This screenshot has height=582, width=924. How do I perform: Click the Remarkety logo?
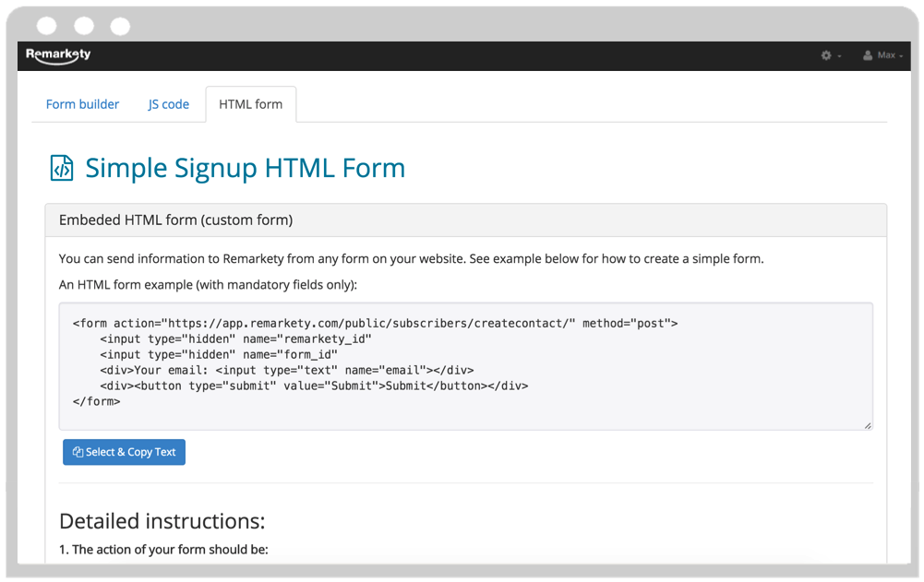(58, 55)
